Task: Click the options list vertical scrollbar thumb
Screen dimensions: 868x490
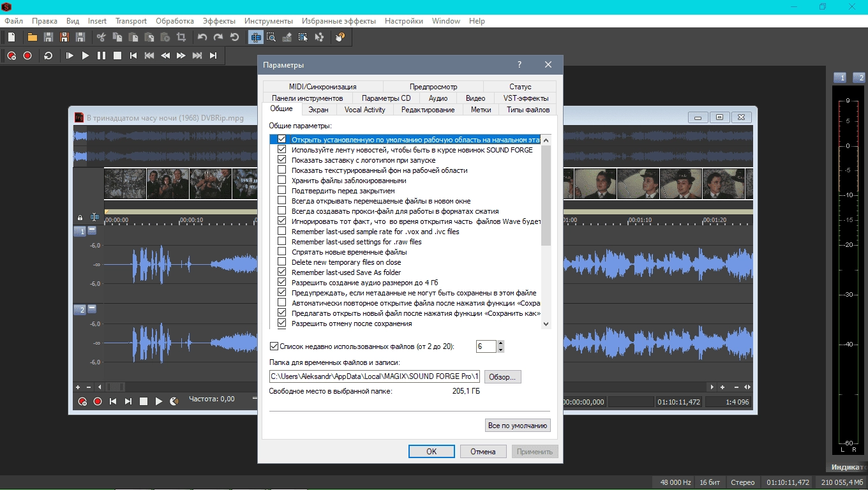Action: (546, 195)
